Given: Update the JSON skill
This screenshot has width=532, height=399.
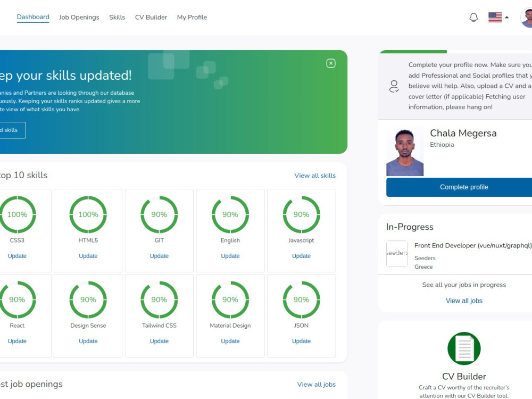Looking at the screenshot, I should pyautogui.click(x=301, y=341).
